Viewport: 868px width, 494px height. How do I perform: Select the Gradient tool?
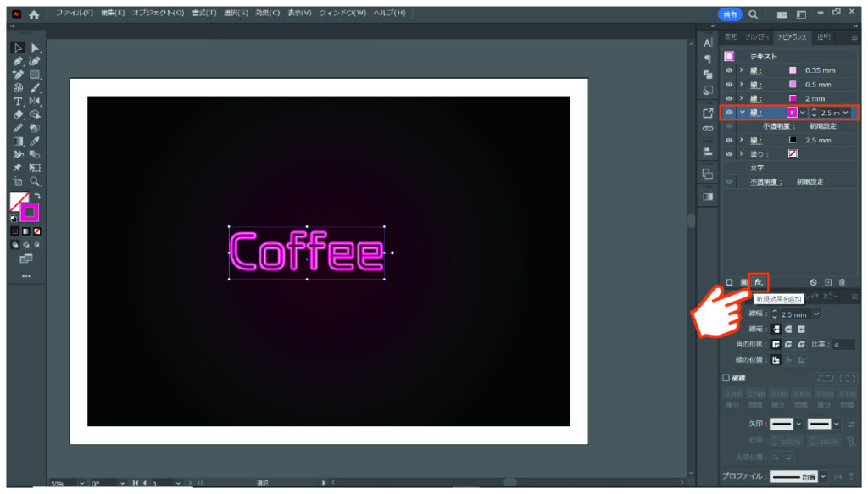(18, 142)
